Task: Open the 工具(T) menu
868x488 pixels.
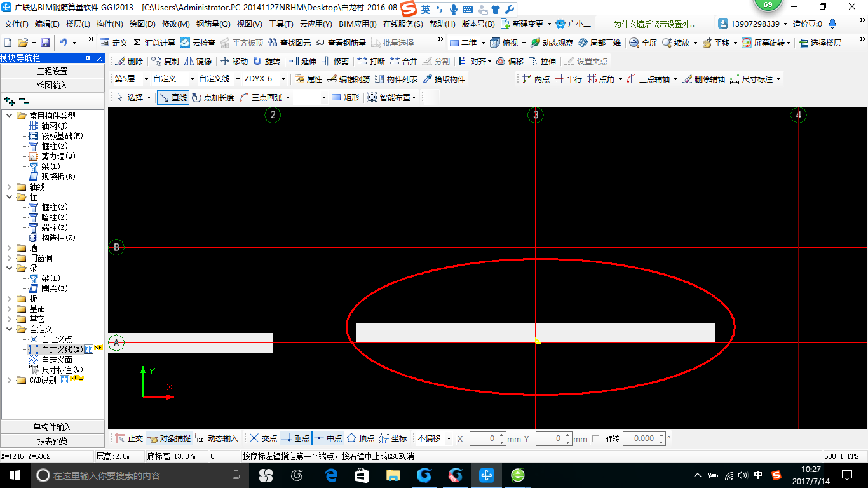Action: coord(281,24)
